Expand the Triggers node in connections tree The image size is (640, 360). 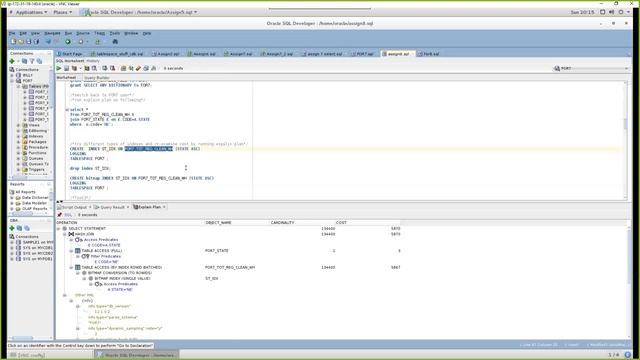coord(18,169)
